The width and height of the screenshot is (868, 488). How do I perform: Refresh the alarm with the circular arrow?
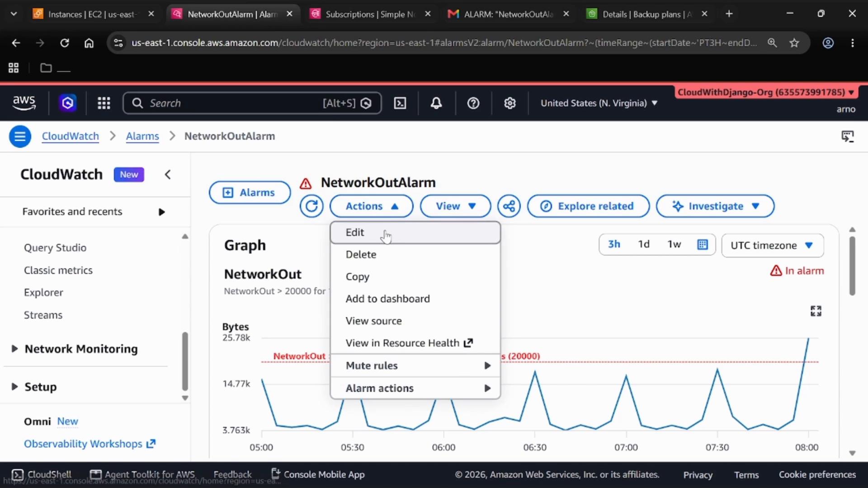coord(311,206)
